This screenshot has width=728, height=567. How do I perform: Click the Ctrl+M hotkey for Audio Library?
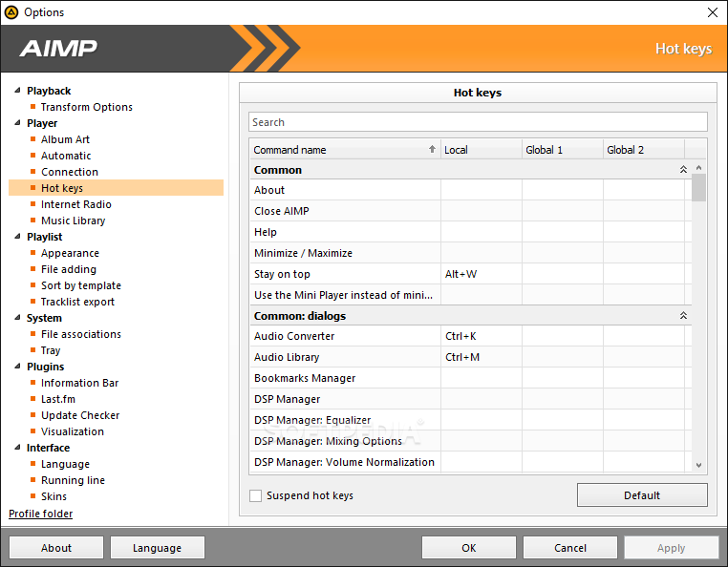pyautogui.click(x=462, y=357)
